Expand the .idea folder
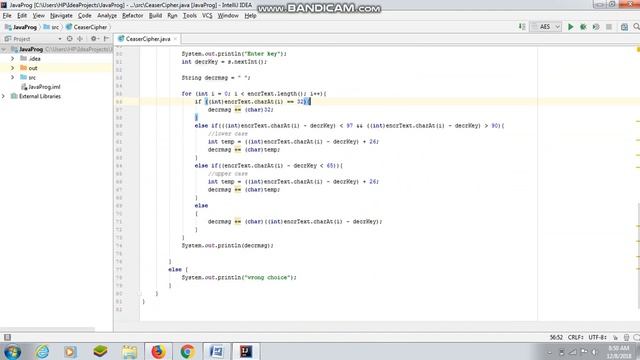 (12, 59)
